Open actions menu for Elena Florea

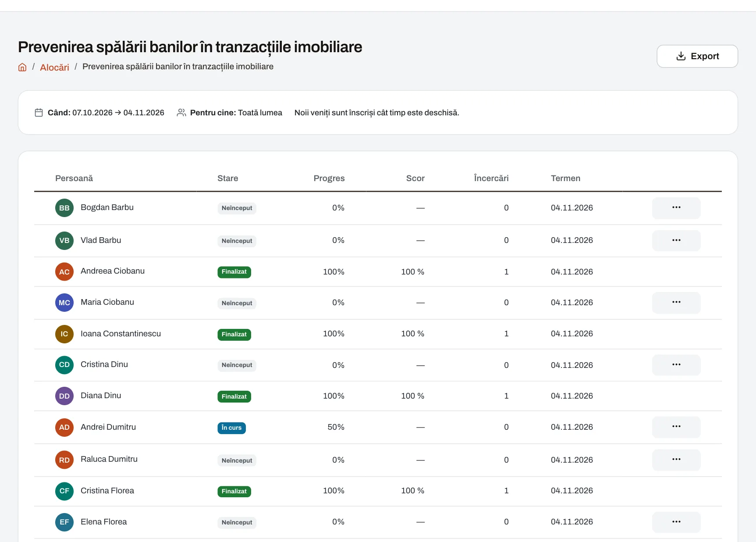676,522
